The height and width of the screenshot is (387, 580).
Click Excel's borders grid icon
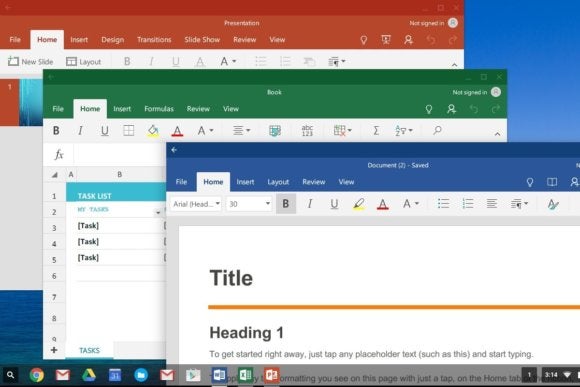[x=128, y=131]
